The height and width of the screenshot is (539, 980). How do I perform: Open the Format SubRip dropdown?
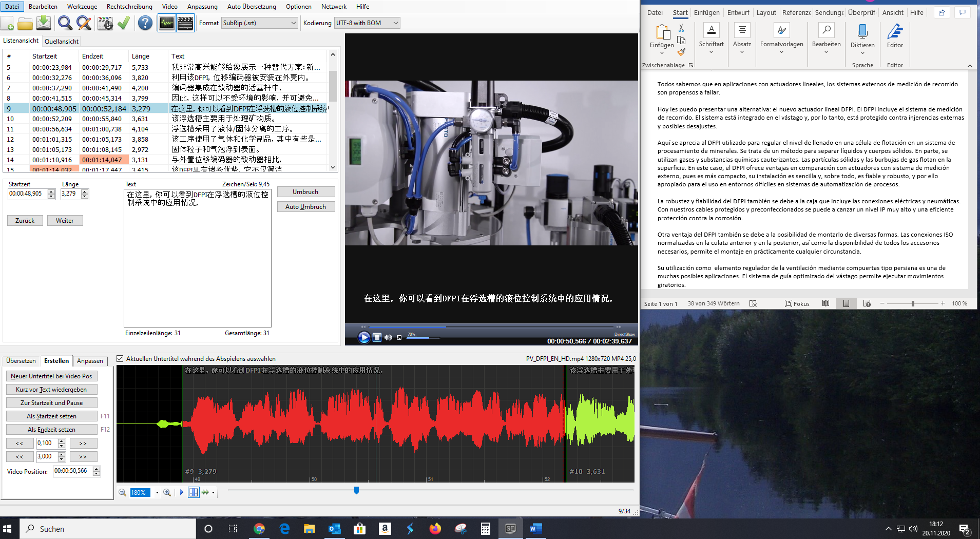click(x=260, y=23)
